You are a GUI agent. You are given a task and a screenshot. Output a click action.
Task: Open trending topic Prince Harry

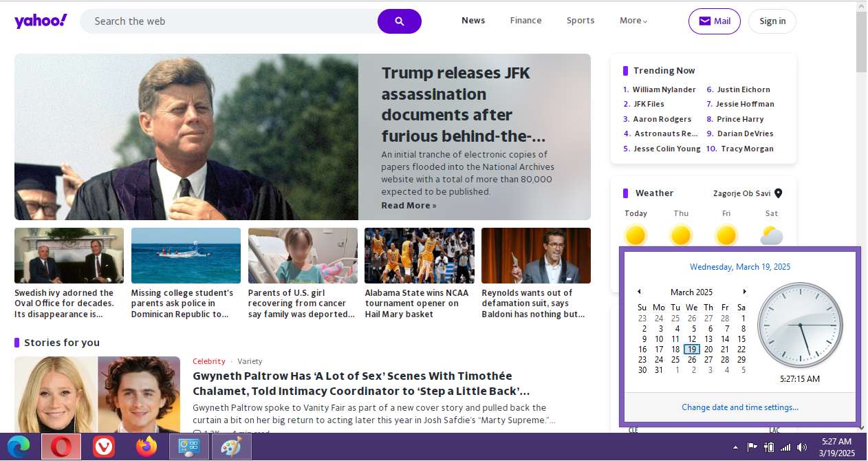[x=740, y=119]
